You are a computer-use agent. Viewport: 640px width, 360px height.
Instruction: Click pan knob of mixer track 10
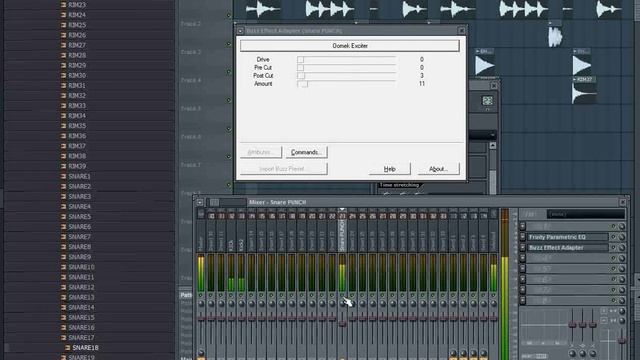click(211, 303)
